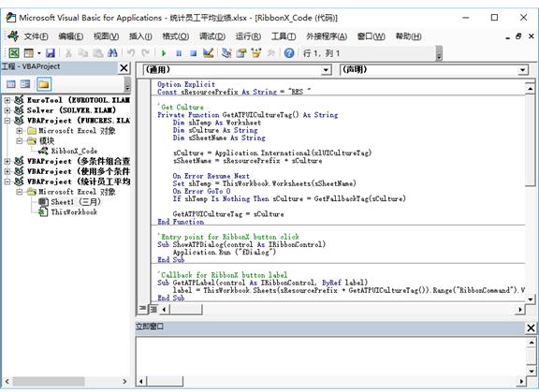
Task: Open the Object Browser toolbar icon
Action: click(256, 53)
